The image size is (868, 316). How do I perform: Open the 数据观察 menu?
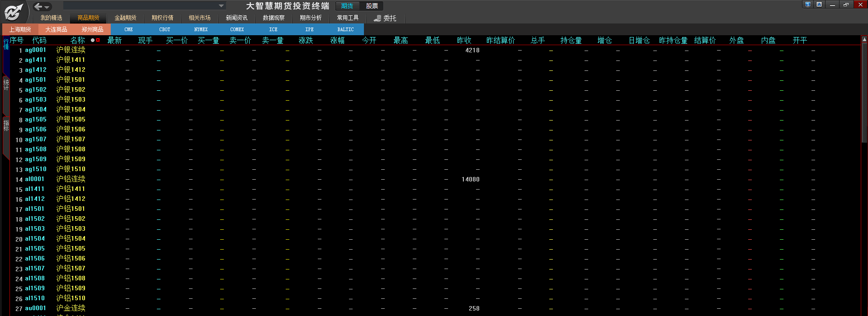pyautogui.click(x=274, y=18)
